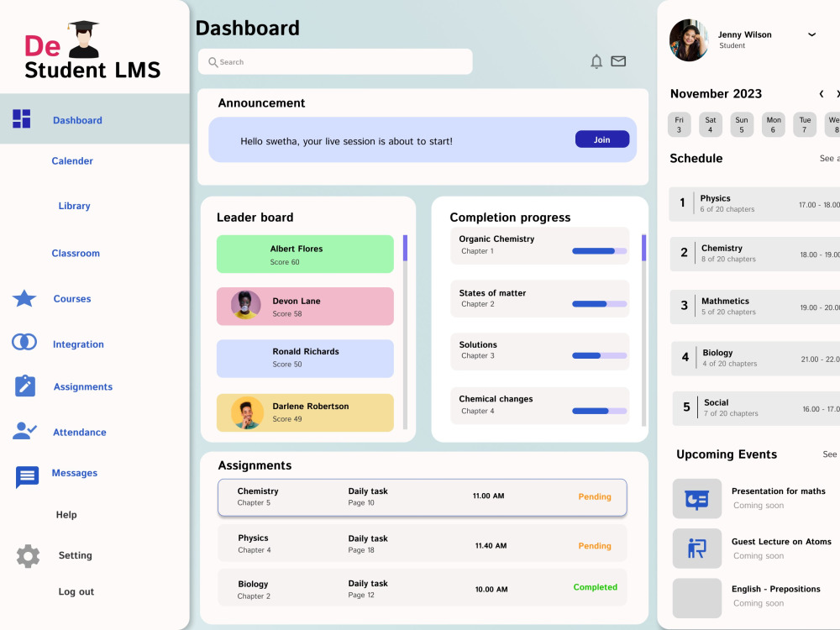Open Biology 4 of 20 chapters schedule
The image size is (840, 630).
[x=755, y=359]
